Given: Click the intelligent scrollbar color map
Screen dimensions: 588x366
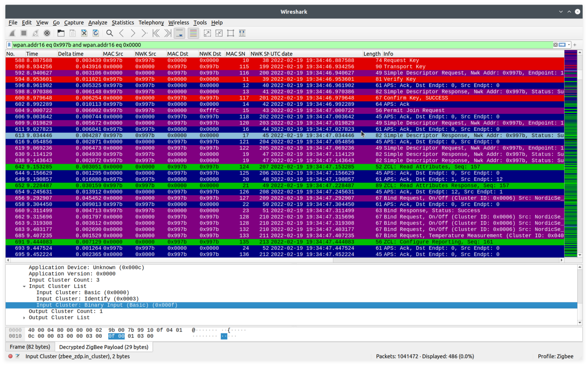Looking at the screenshot, I should [571, 153].
